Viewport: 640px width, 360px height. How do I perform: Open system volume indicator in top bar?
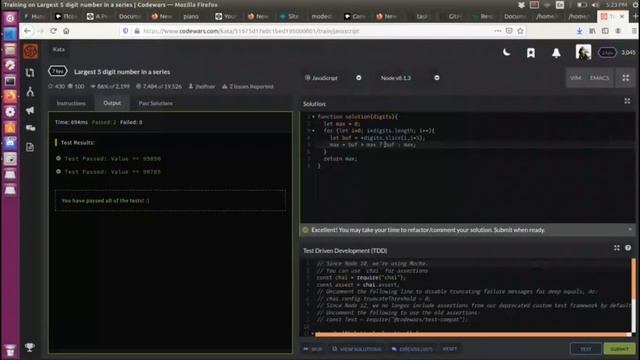tap(595, 5)
